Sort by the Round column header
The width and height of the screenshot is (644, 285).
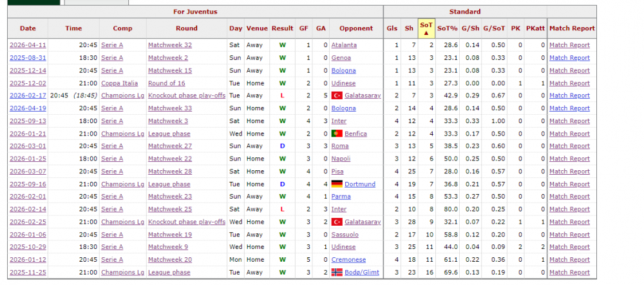[x=187, y=28]
